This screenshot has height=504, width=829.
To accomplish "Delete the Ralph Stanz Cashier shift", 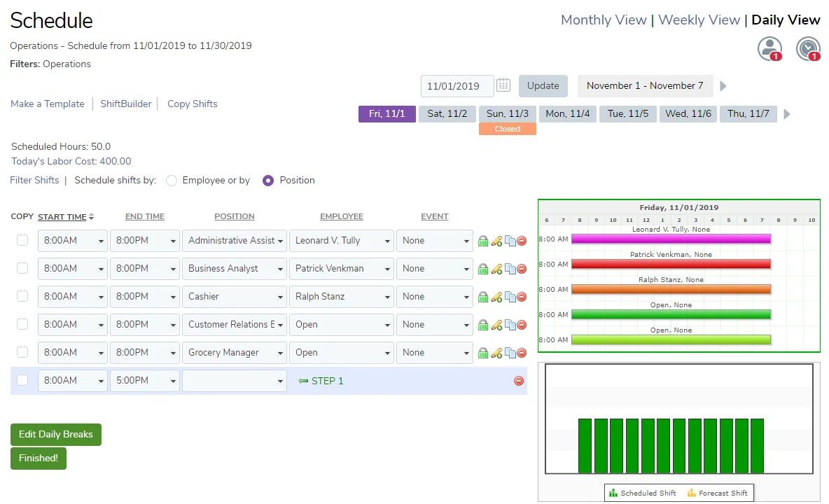I will pyautogui.click(x=522, y=297).
